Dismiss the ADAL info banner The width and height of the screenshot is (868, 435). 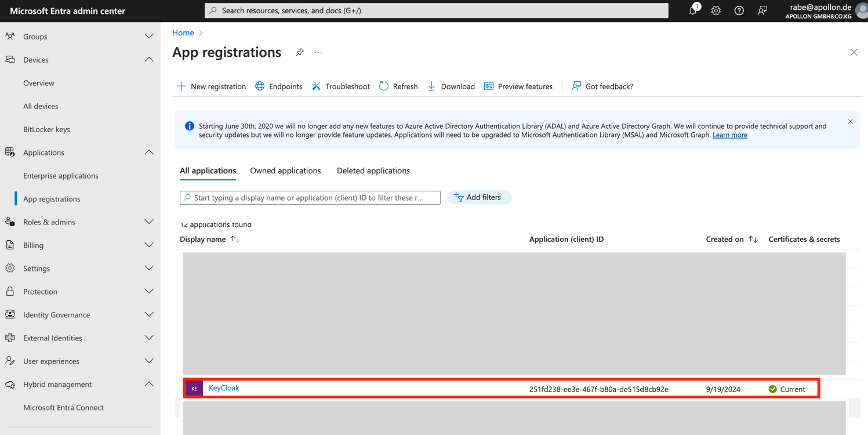point(850,121)
